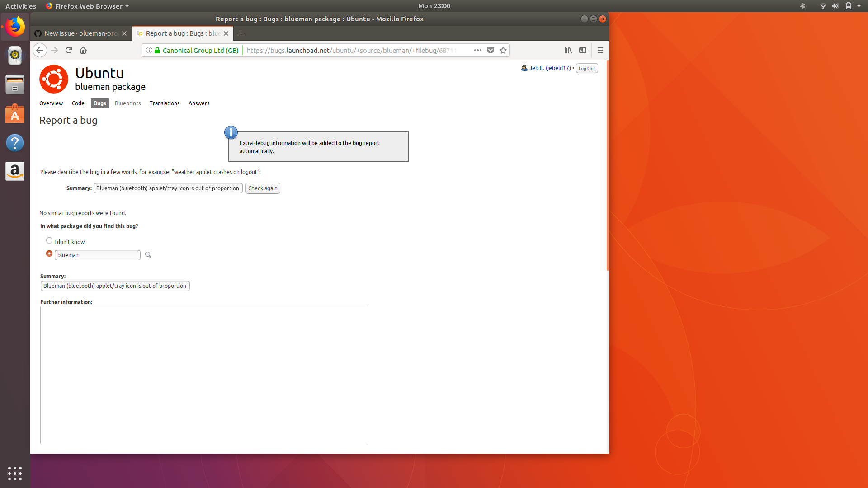Click into the Further information text area

click(204, 375)
